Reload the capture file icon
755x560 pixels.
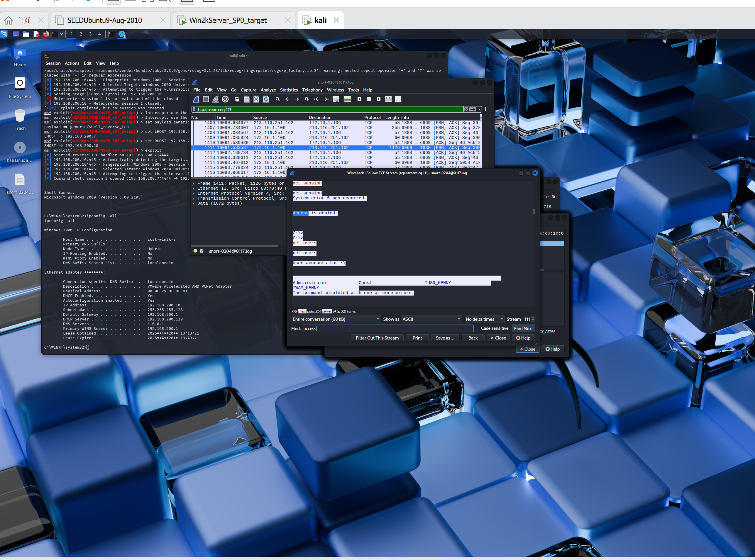(x=266, y=99)
